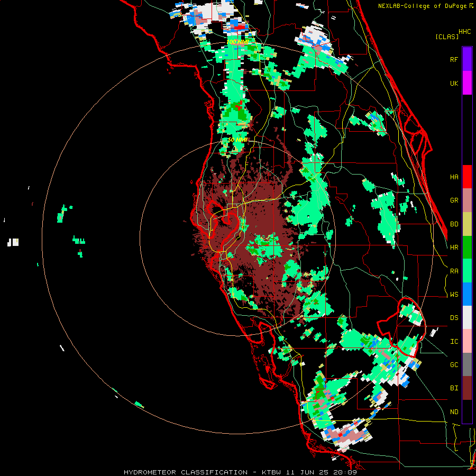Click the purple RF color swatch in legend
This screenshot has width=476, height=476.
[x=467, y=59]
